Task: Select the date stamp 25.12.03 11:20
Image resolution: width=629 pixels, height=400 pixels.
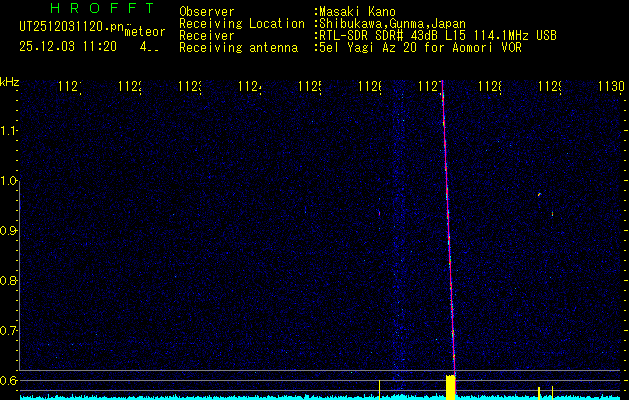Action: pos(68,47)
